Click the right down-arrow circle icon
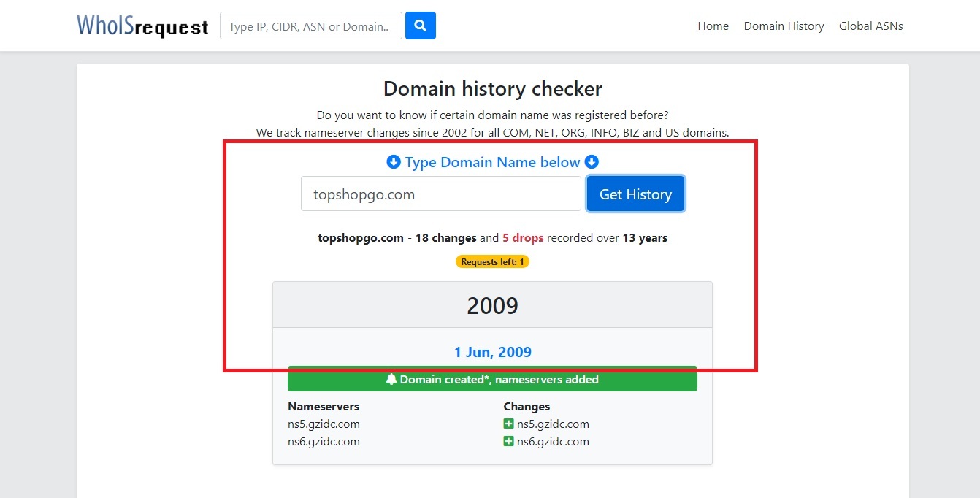Screen dimensions: 980x498 coord(592,162)
